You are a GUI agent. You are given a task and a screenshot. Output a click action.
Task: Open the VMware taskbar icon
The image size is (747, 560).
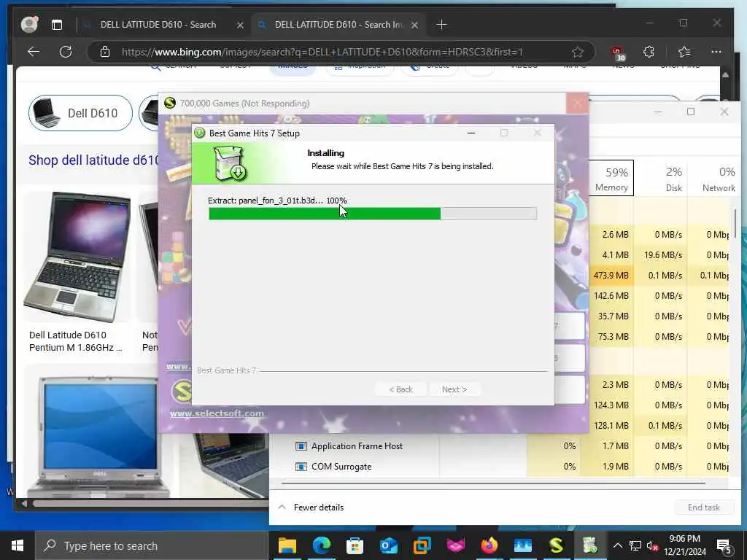[422, 545]
